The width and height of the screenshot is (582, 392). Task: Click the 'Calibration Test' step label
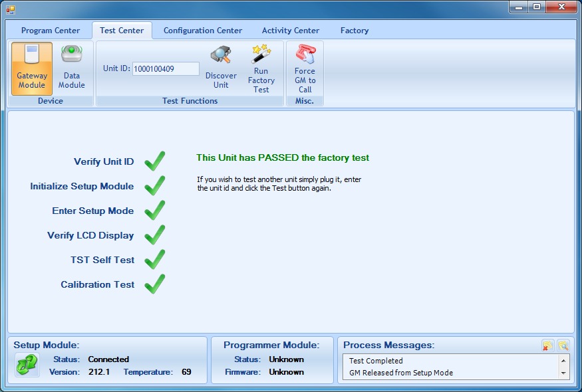tap(98, 284)
